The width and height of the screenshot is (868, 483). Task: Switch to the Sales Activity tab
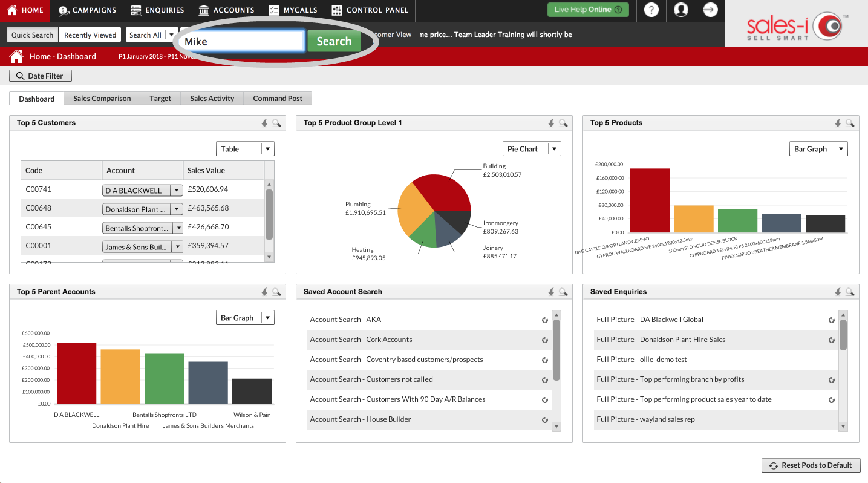[212, 99]
